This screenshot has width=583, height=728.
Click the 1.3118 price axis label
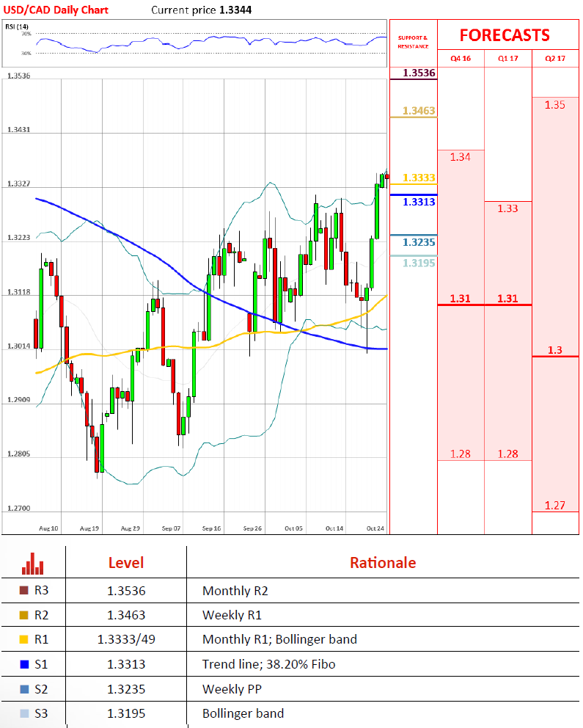(x=19, y=292)
